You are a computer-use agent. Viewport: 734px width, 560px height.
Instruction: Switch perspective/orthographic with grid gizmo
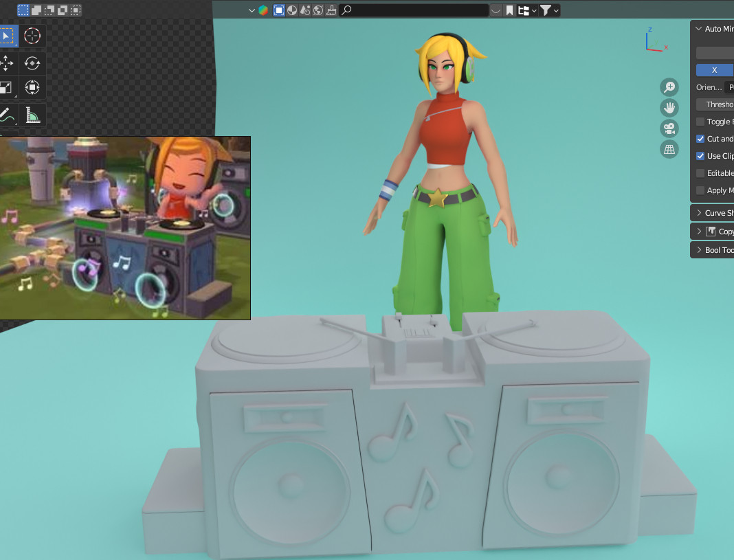669,149
